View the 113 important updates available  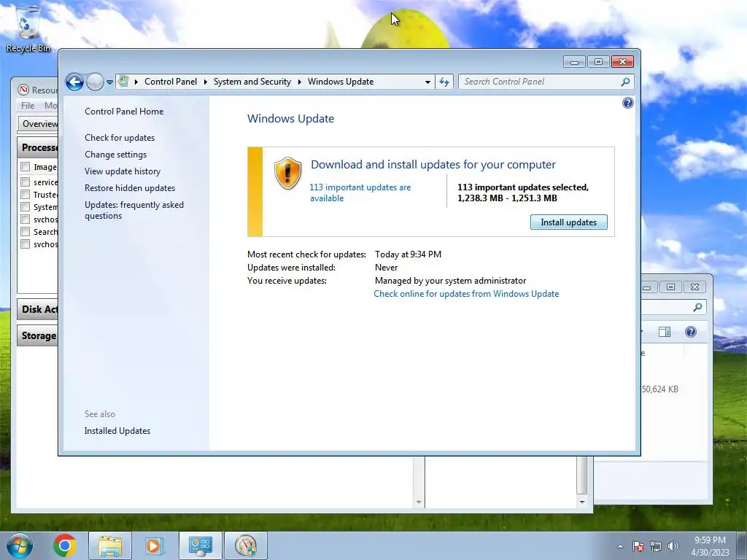tap(360, 192)
